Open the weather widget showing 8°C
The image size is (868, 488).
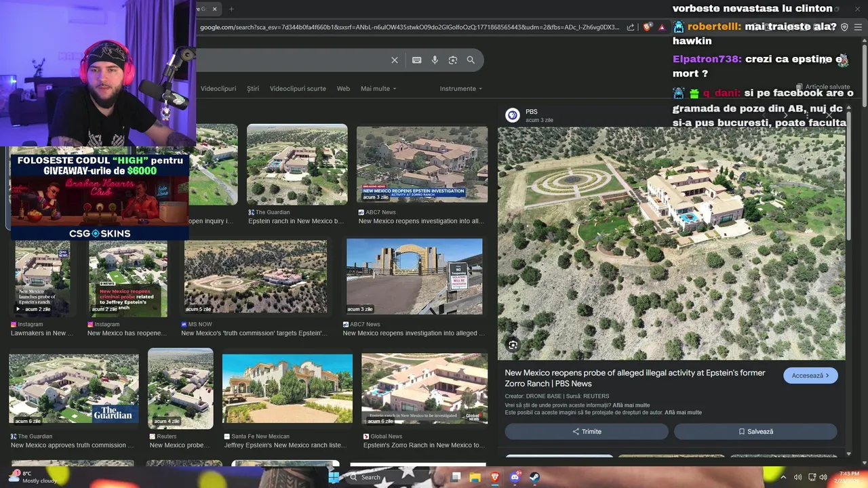[33, 477]
